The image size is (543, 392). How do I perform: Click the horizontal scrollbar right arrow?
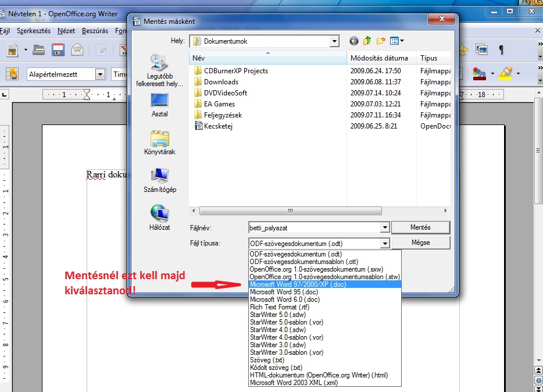(445, 211)
